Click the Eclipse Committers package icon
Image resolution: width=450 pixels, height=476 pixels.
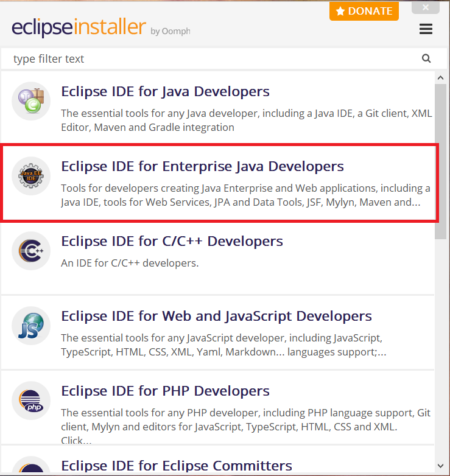click(x=31, y=465)
